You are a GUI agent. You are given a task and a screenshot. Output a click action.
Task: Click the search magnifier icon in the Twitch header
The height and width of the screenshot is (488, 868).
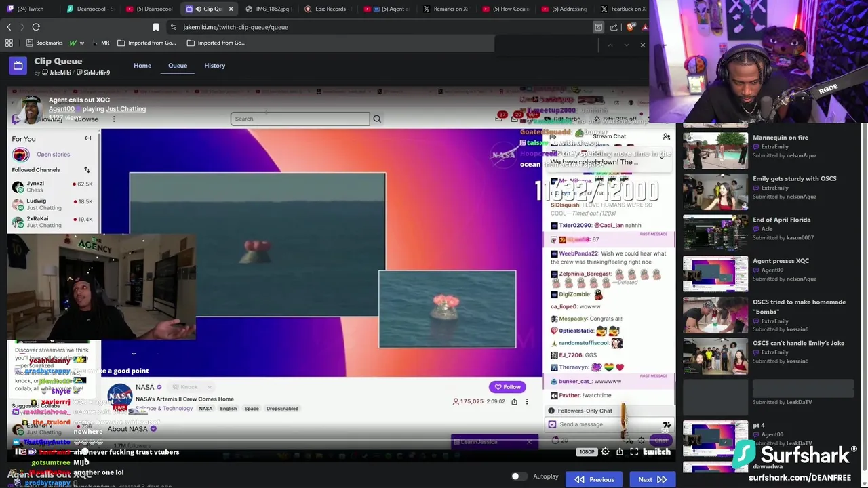point(377,119)
